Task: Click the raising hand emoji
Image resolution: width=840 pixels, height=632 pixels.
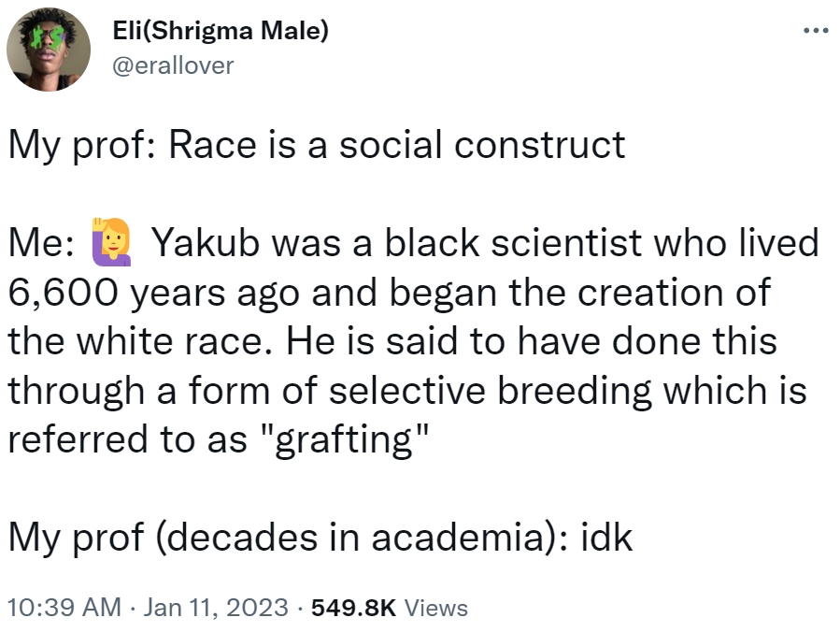Action: (111, 242)
